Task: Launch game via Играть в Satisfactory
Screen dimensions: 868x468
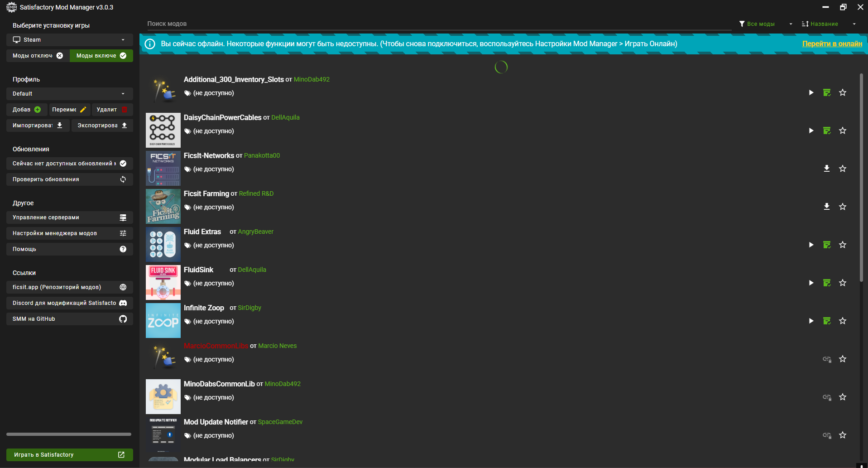Action: coord(70,455)
